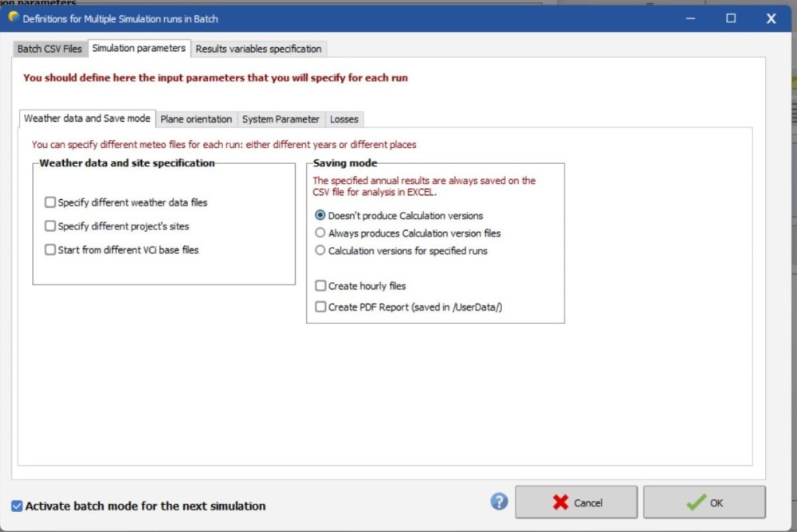
Task: Enable "Start from different VCi base files"
Action: [x=49, y=249]
